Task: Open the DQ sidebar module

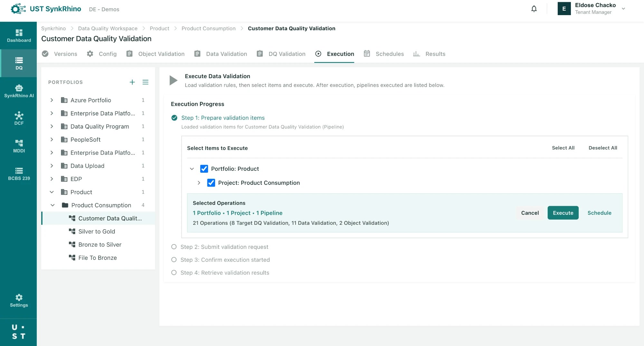Action: (19, 63)
